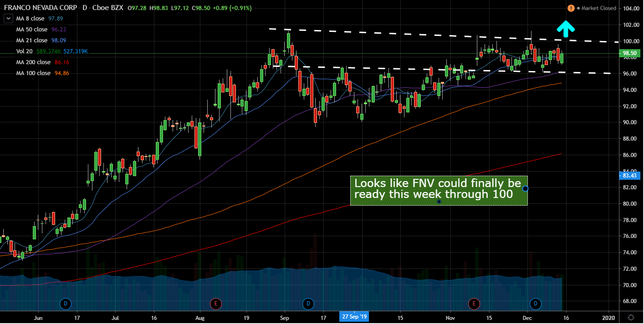The height and width of the screenshot is (324, 644).
Task: Open chart settings gear icon
Action: pos(631,317)
